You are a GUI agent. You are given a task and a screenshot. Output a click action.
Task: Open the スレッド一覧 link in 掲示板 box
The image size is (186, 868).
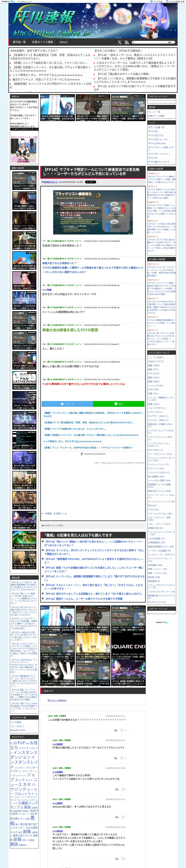(x=154, y=112)
